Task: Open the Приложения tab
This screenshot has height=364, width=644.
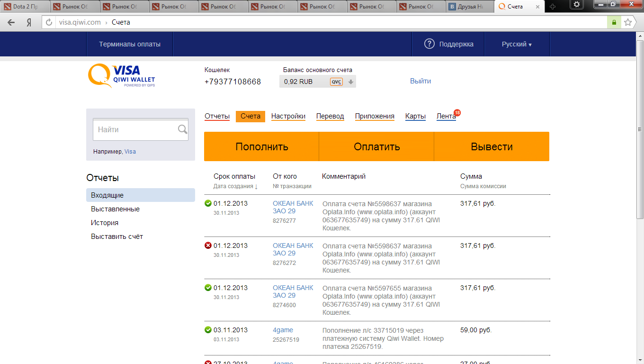Action: click(x=375, y=116)
